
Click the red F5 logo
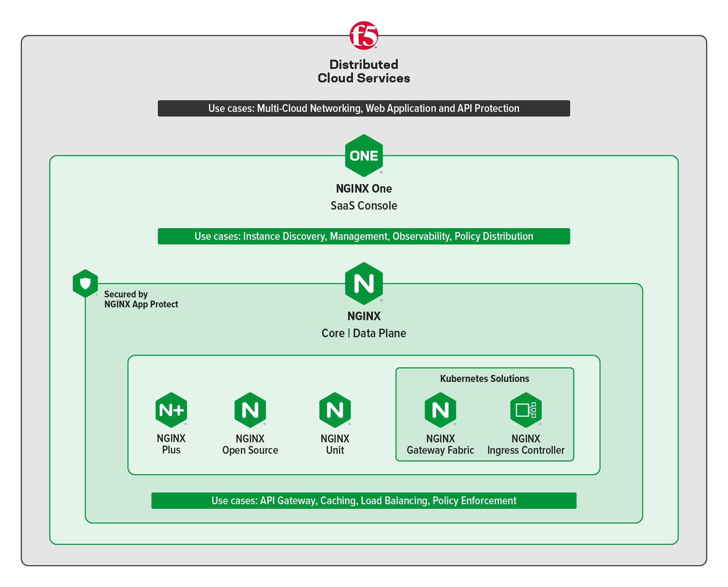364,35
